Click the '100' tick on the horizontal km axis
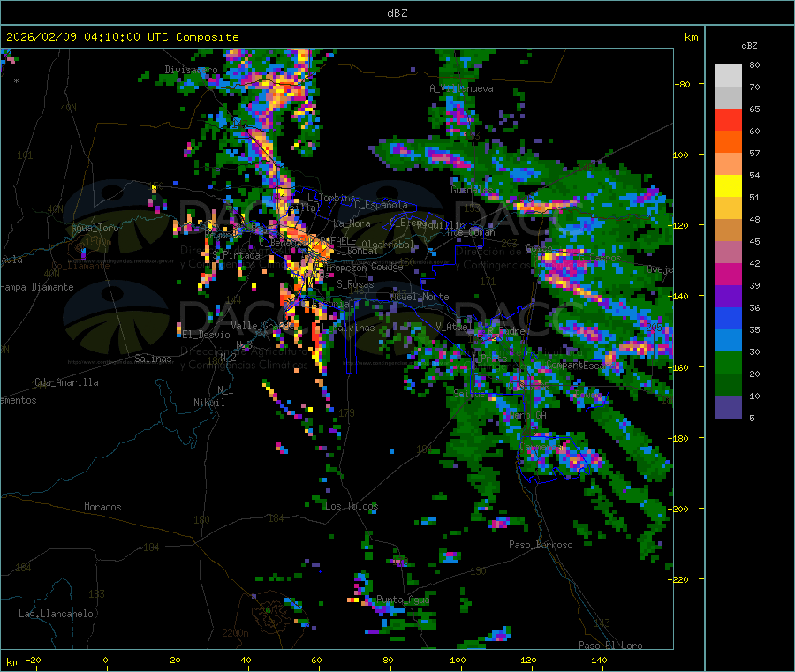Image resolution: width=795 pixels, height=672 pixels. click(458, 661)
